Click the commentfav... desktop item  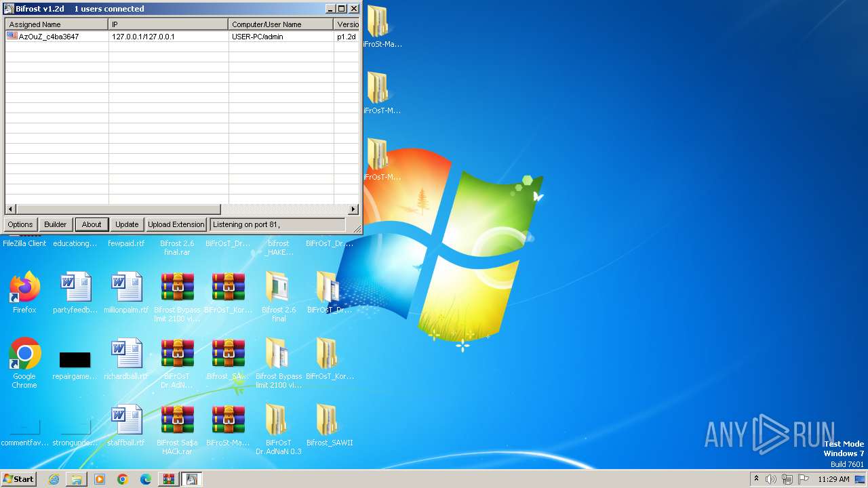coord(24,434)
